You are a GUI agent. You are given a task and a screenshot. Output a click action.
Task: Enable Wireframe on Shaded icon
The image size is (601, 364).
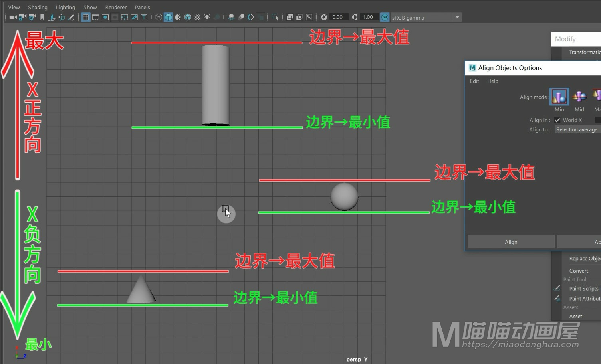coord(188,17)
